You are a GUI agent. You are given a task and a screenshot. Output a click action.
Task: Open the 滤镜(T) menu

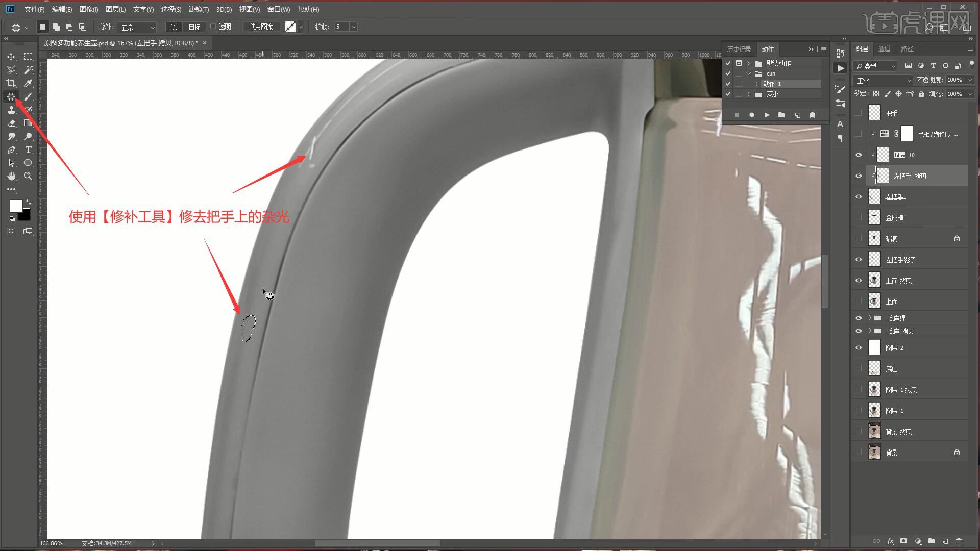coord(198,9)
